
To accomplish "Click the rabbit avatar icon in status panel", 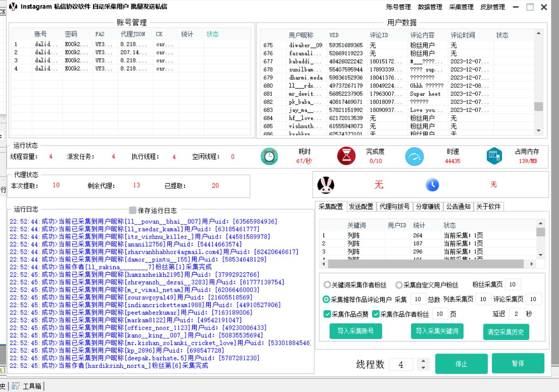I will tap(326, 185).
